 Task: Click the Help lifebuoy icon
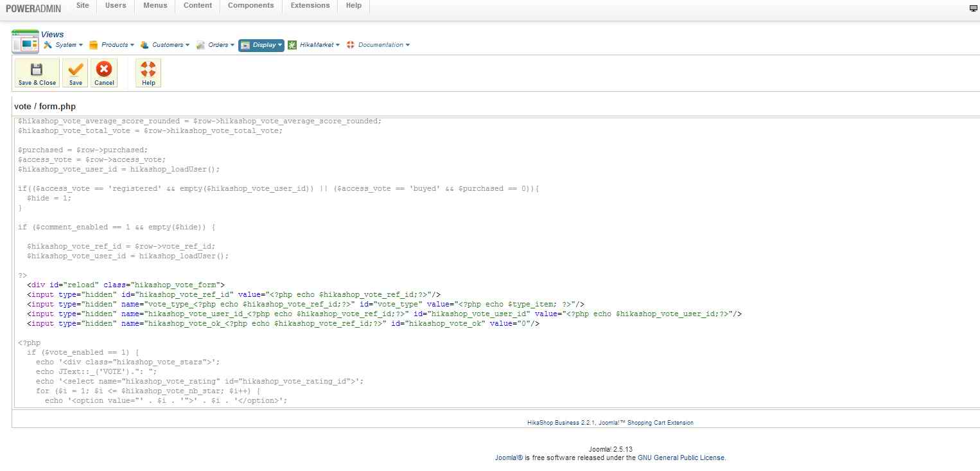point(148,69)
